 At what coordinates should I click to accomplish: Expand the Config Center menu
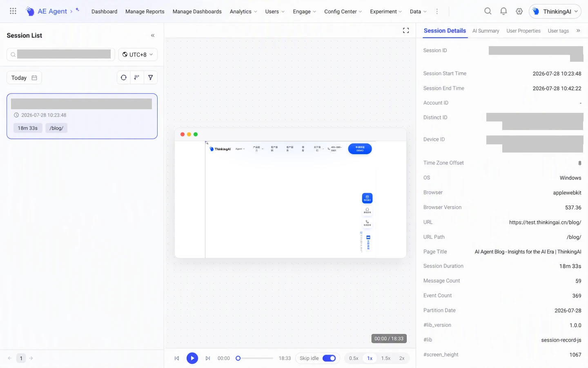(343, 11)
